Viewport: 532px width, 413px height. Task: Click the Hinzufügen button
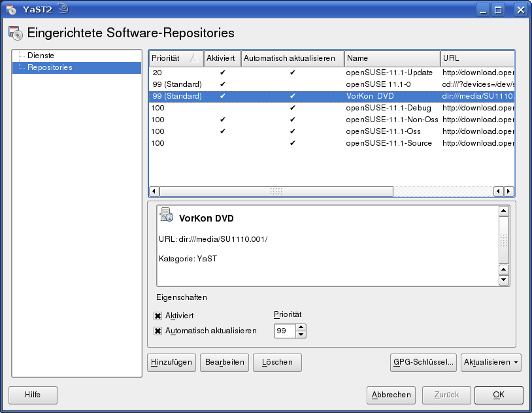coord(172,363)
